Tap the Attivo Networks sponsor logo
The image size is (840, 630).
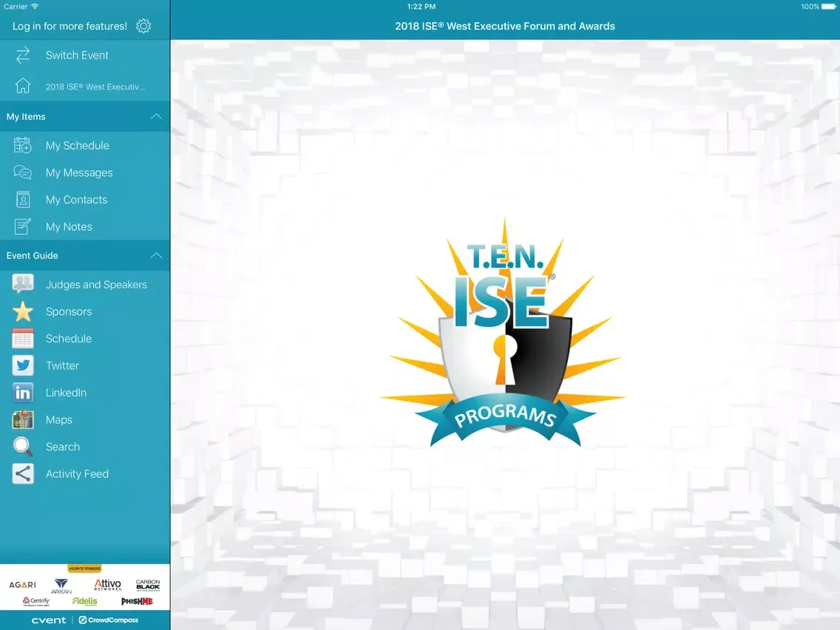point(108,584)
